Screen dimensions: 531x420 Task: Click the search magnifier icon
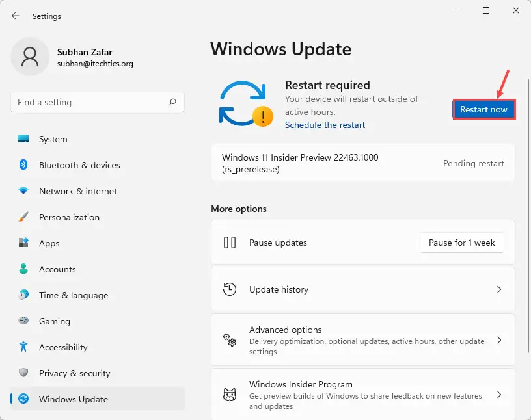coord(172,102)
